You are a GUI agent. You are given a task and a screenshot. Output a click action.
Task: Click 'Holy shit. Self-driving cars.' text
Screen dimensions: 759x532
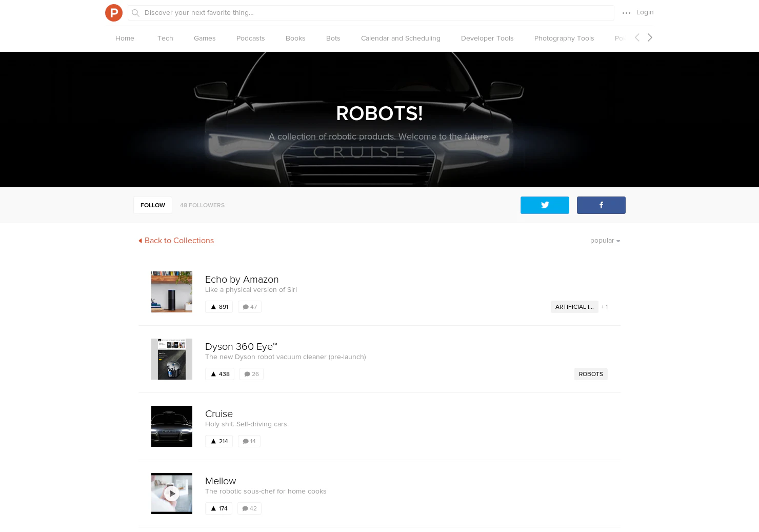click(247, 424)
